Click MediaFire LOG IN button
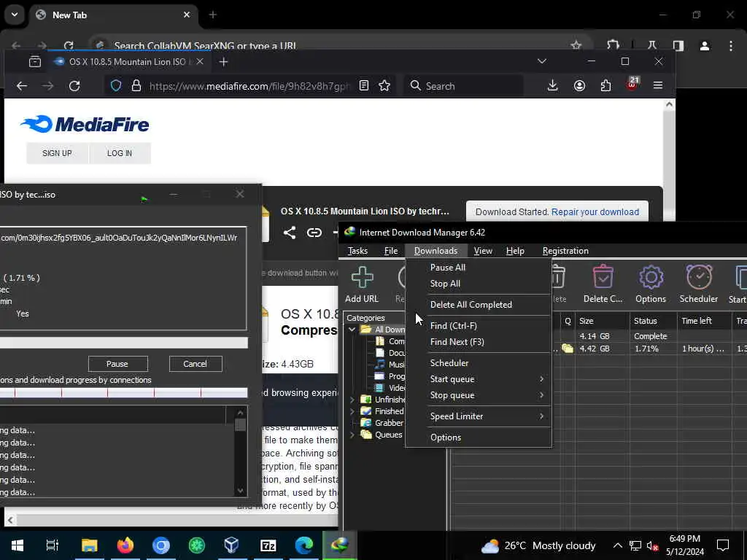The width and height of the screenshot is (747, 560). 120,153
